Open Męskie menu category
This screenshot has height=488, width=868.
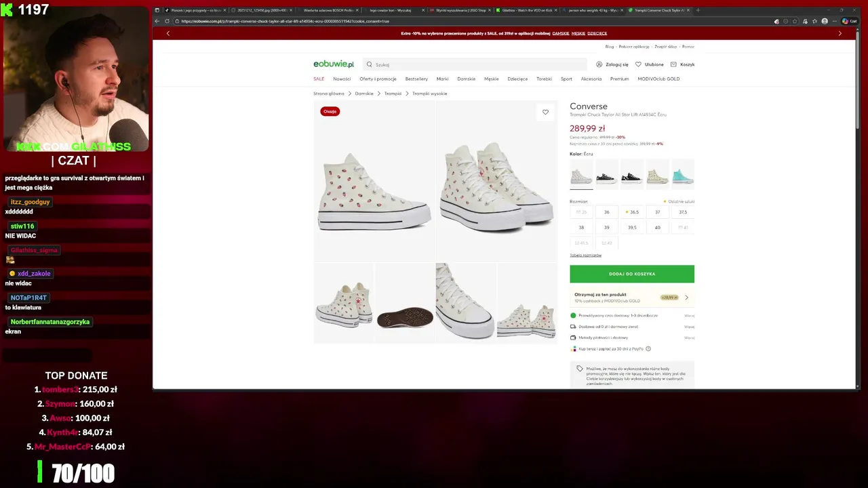tap(492, 79)
